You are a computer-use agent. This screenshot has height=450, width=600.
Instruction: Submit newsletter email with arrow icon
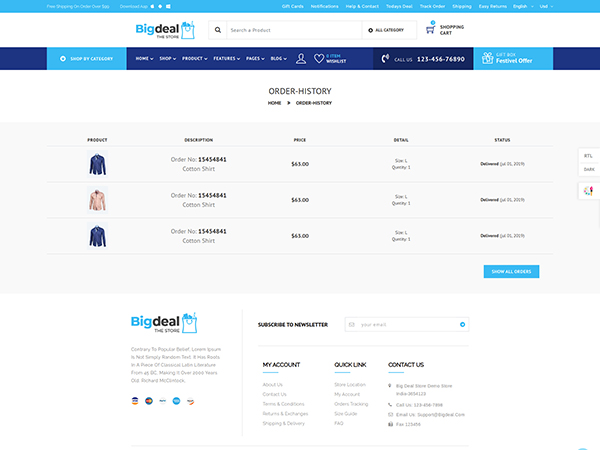[462, 324]
